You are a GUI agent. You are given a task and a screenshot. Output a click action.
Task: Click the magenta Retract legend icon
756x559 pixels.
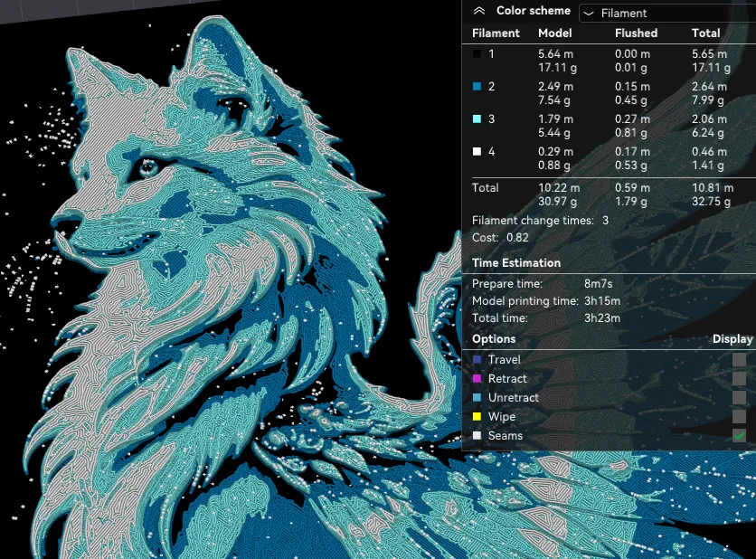477,379
